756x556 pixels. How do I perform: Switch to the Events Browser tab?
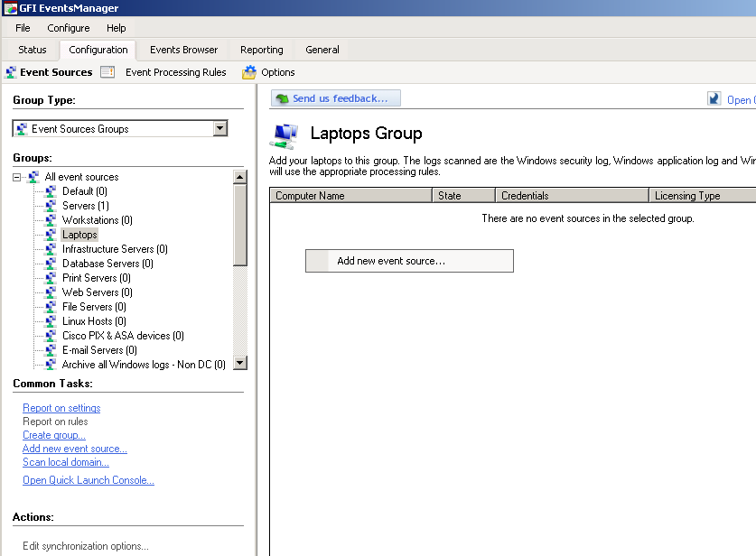pos(183,50)
